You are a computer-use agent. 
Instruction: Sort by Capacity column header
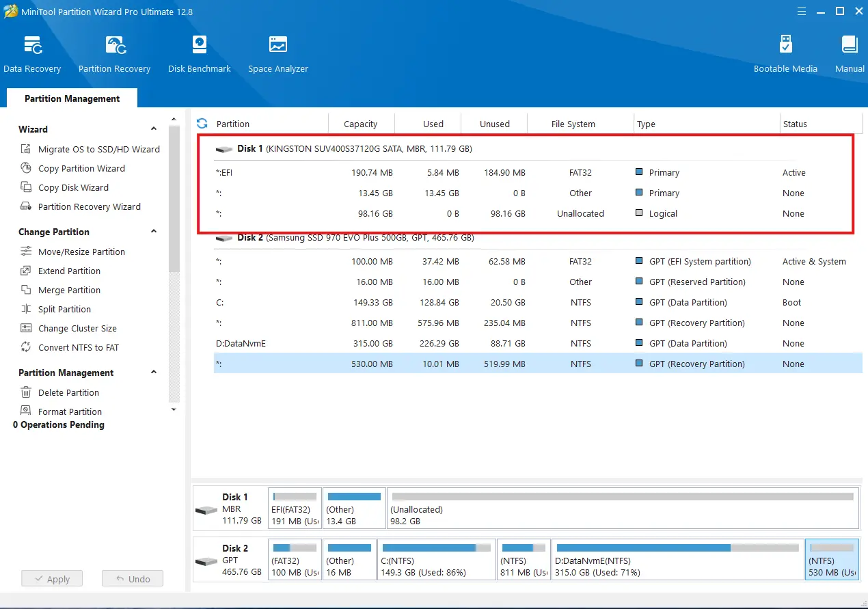pyautogui.click(x=361, y=124)
